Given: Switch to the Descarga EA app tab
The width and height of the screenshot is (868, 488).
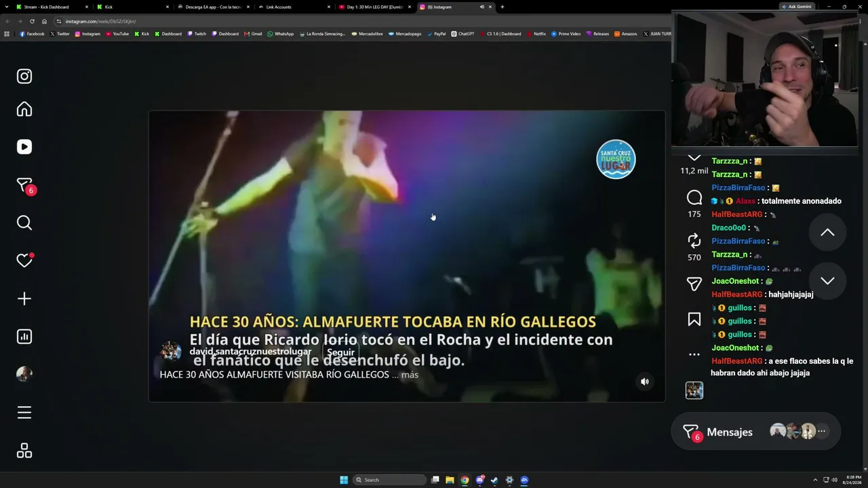Looking at the screenshot, I should pyautogui.click(x=213, y=7).
